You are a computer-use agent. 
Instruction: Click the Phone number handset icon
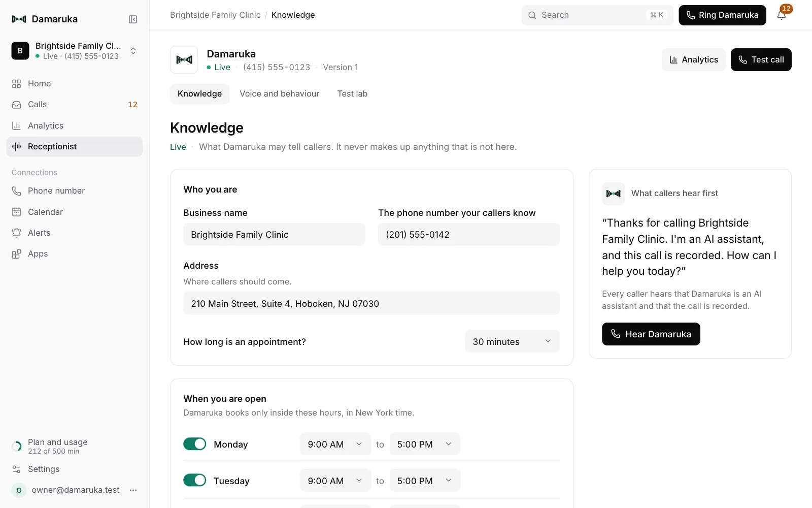pyautogui.click(x=17, y=191)
